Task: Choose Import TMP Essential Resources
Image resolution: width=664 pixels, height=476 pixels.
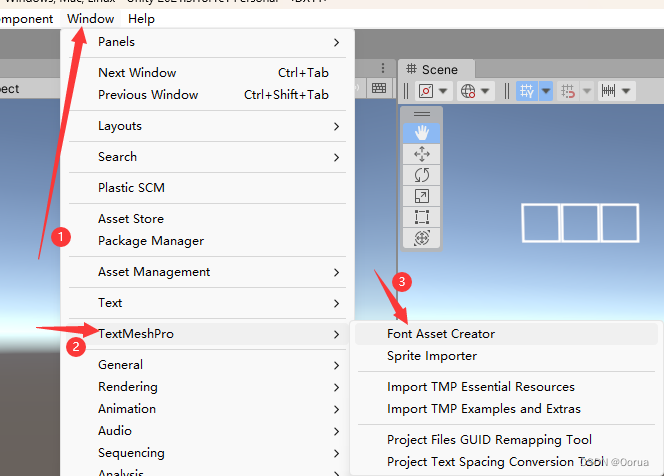Action: [x=506, y=387]
